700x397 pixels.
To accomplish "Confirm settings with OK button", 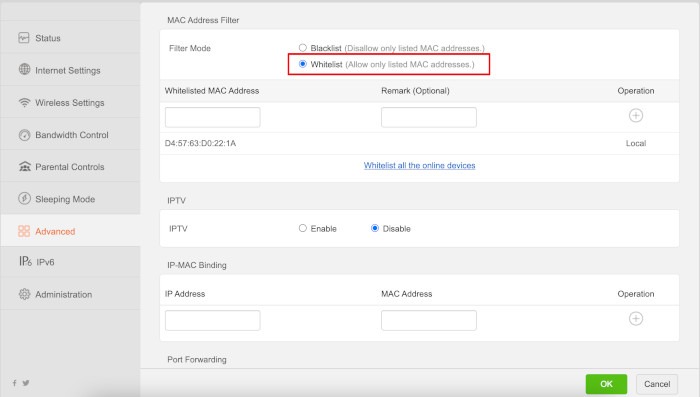I will [x=606, y=384].
